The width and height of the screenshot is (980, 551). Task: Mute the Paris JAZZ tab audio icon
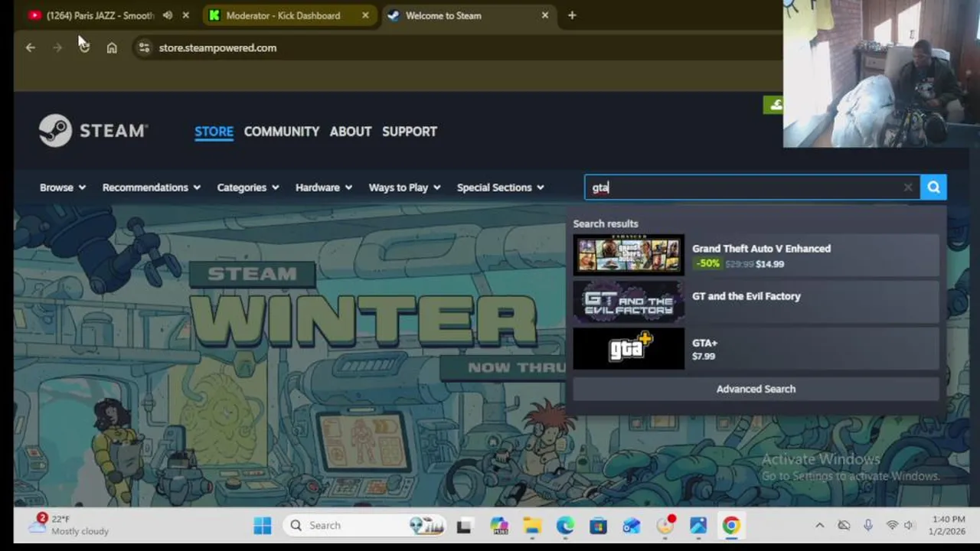coord(168,15)
